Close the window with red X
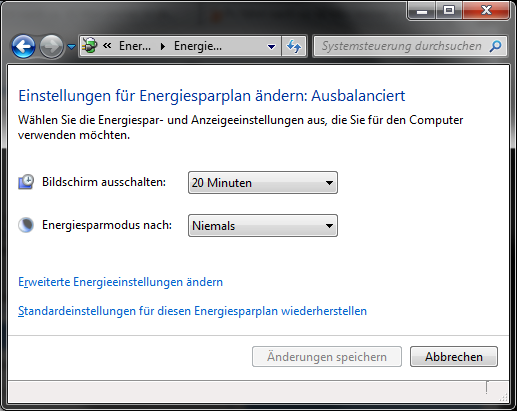The width and height of the screenshot is (517, 411). (x=486, y=11)
